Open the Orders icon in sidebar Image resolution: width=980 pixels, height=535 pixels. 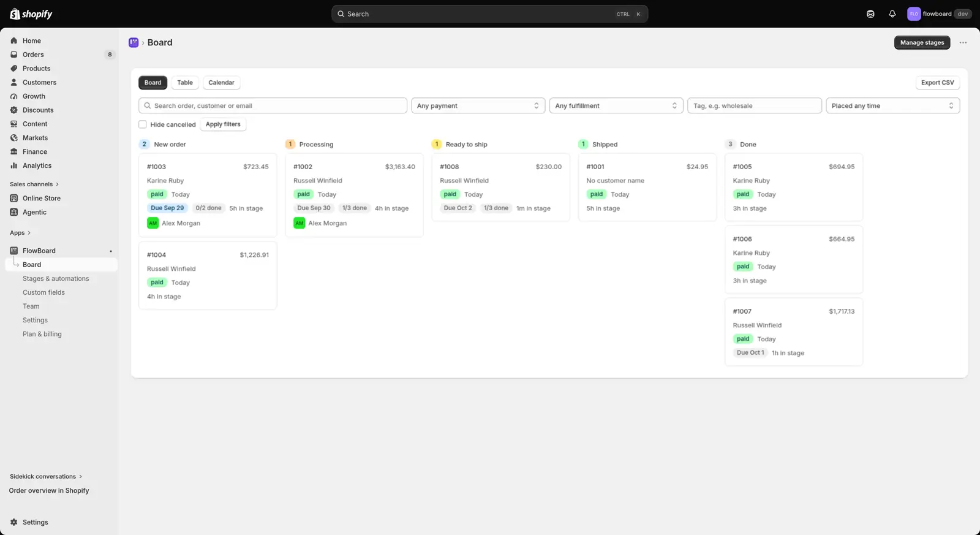pyautogui.click(x=14, y=55)
